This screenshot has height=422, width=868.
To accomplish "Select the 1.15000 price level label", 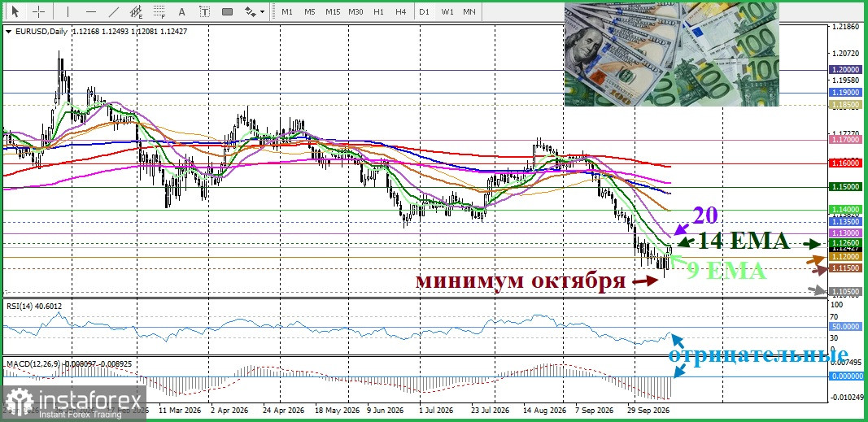I will point(846,187).
